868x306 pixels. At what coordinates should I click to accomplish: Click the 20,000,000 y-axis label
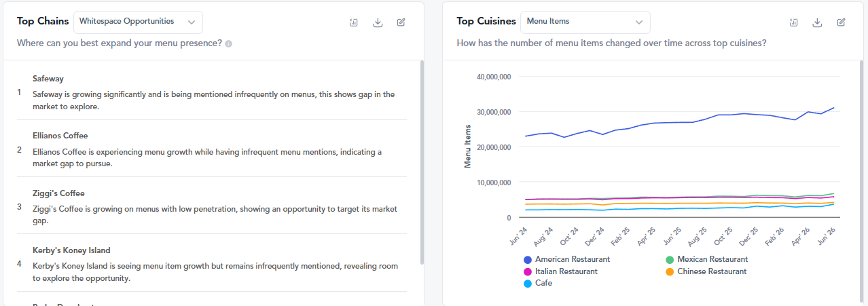point(494,147)
